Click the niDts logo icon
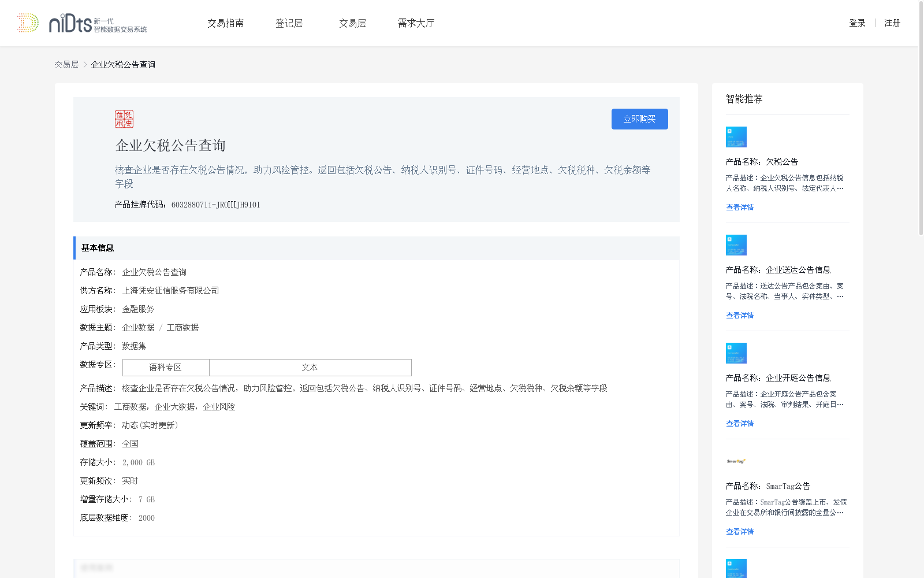The height and width of the screenshot is (578, 924). point(81,23)
